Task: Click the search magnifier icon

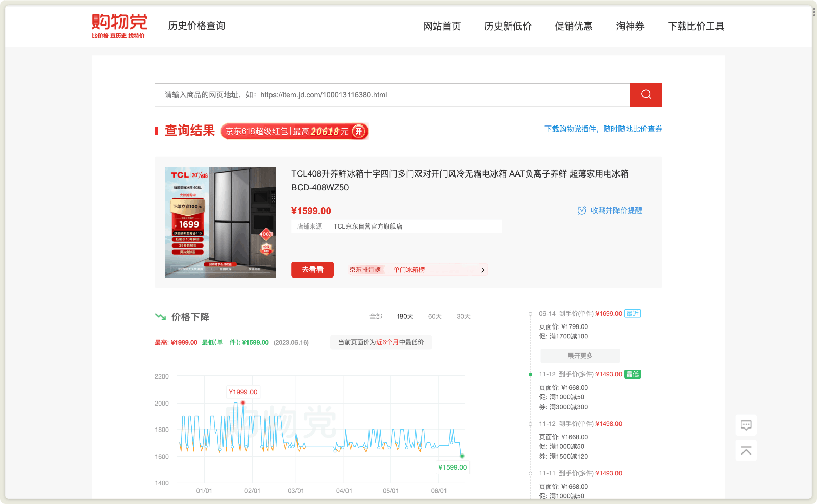Action: point(646,95)
